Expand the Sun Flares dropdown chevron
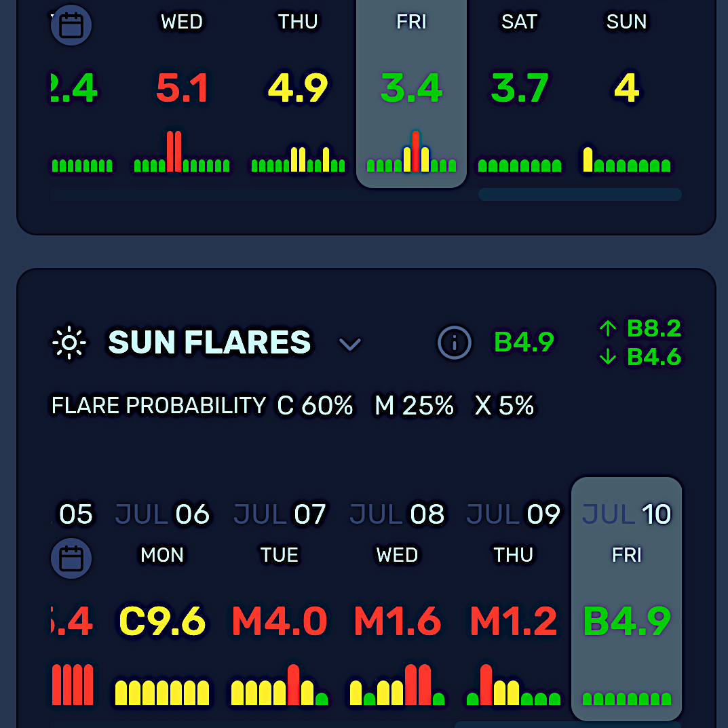 (x=350, y=344)
